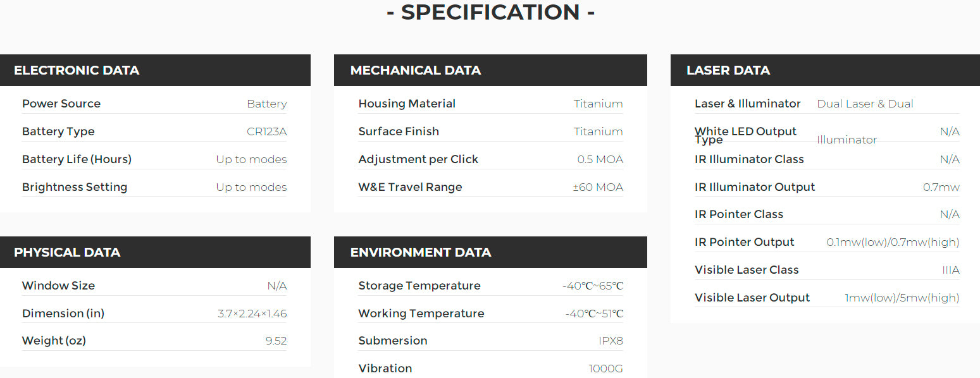Select the Working Temperature label

[x=421, y=314]
